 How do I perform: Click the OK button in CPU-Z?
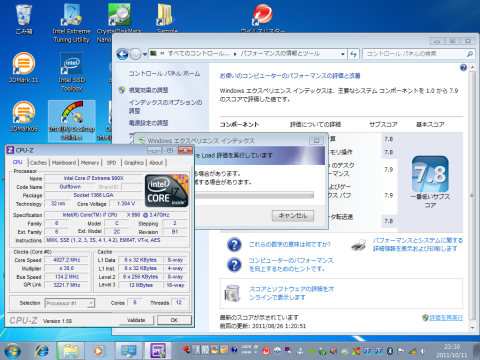pyautogui.click(x=174, y=320)
